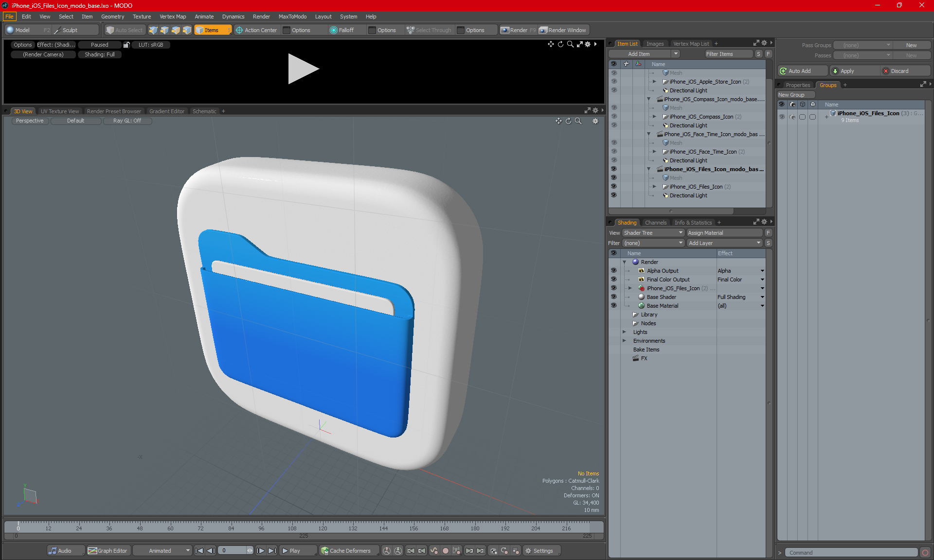Switch to the Images tab
The height and width of the screenshot is (560, 934).
coord(655,44)
